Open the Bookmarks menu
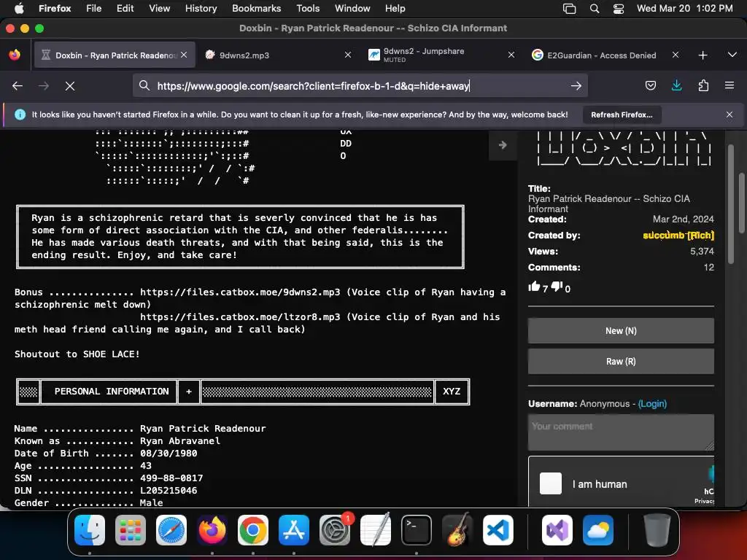Screen dimensions: 747x560 pyautogui.click(x=256, y=8)
